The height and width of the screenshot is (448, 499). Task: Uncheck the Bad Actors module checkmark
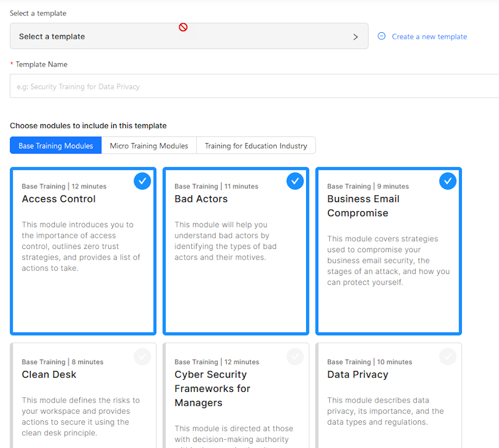(x=295, y=181)
